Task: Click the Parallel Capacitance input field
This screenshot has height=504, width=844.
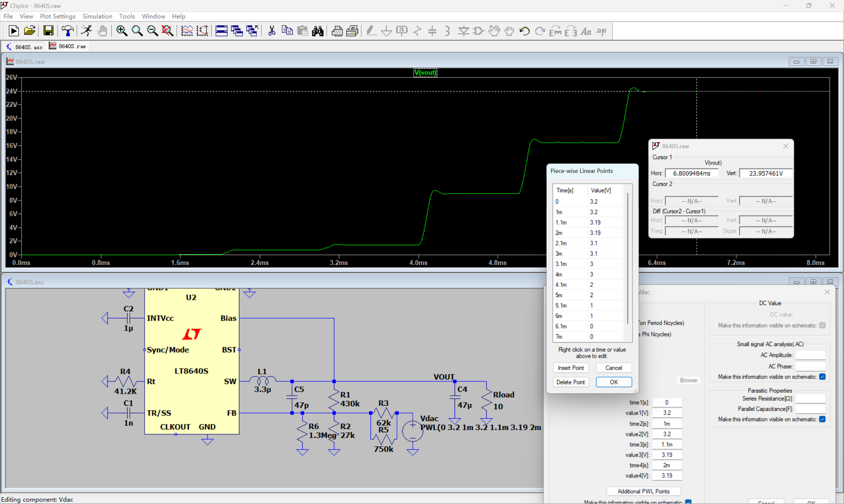Action: [810, 409]
